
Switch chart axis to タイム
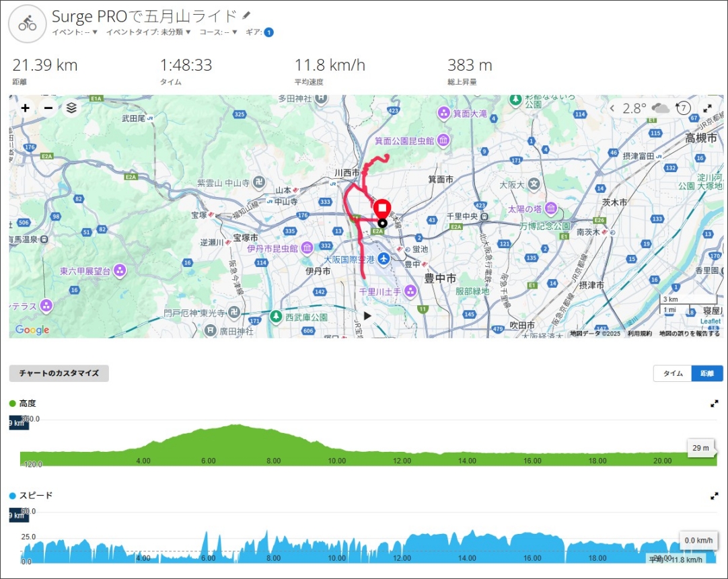pos(673,373)
